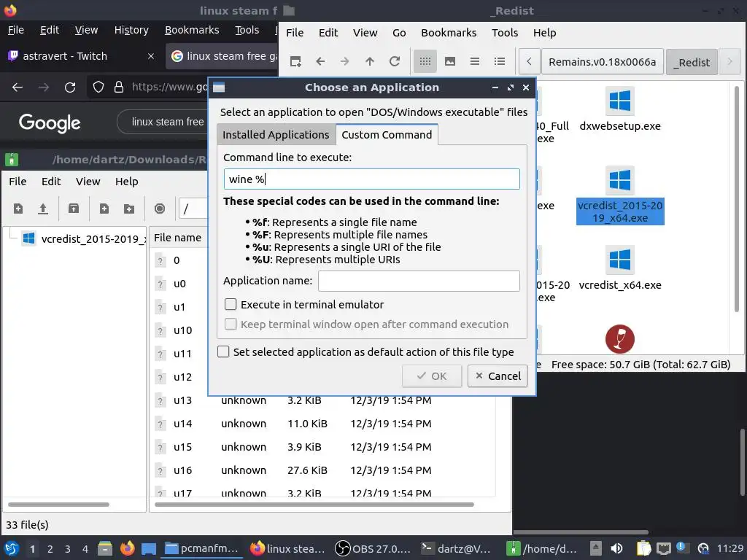Select the u13 row in the archiver list
The image size is (747, 560).
point(324,400)
